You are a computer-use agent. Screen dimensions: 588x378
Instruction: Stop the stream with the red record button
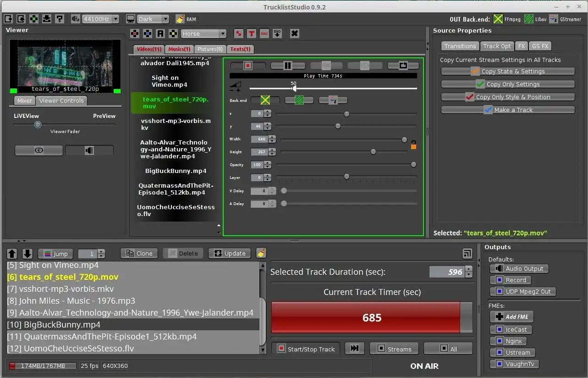[x=248, y=66]
